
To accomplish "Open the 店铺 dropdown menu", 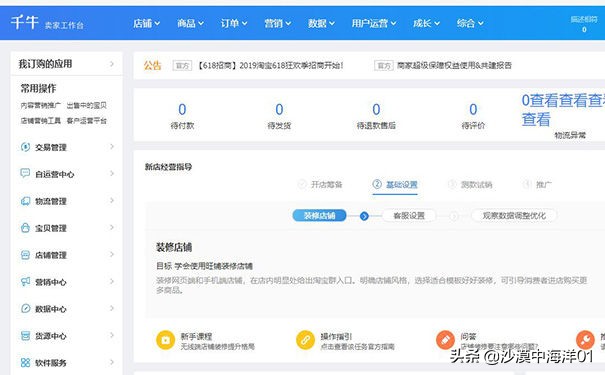I will (x=146, y=23).
